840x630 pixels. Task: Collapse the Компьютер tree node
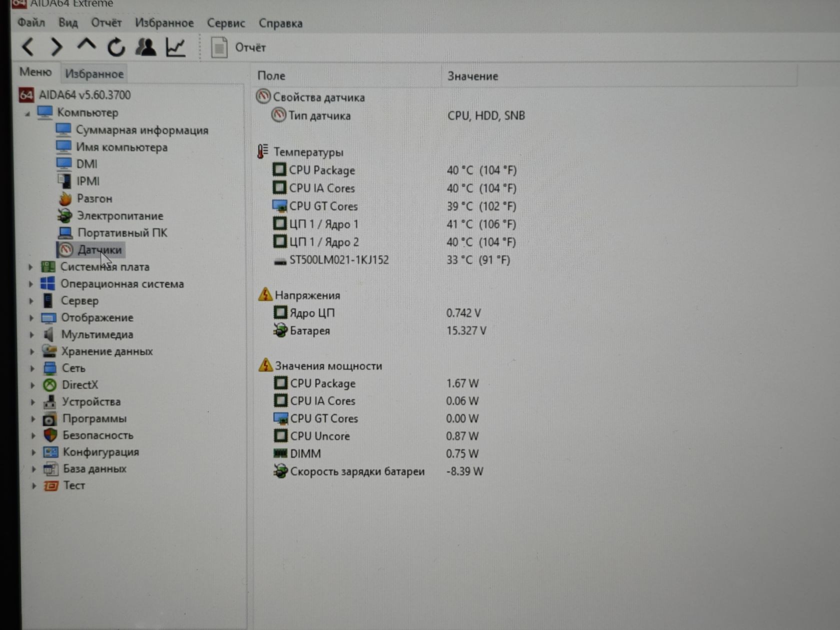pos(28,113)
